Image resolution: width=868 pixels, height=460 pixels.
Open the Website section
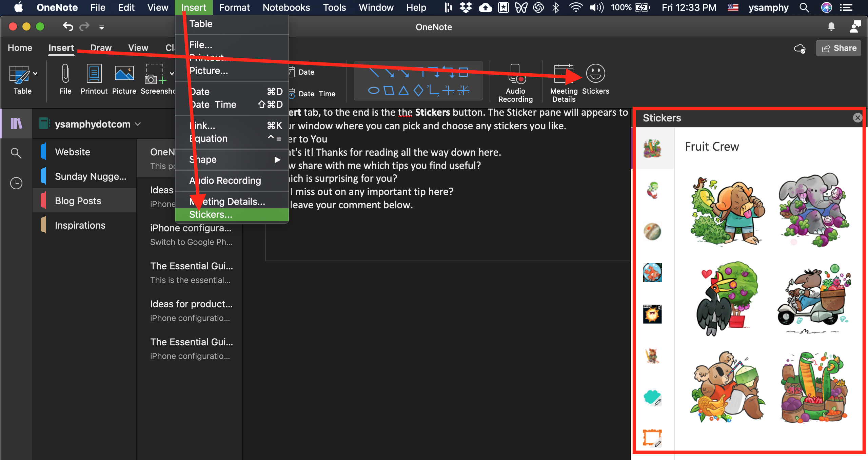tap(84, 152)
